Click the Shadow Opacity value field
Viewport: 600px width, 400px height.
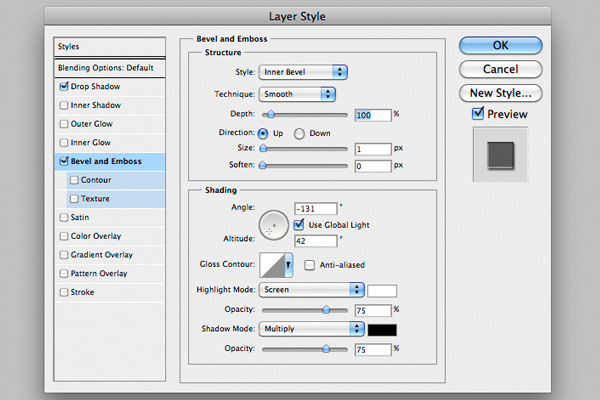click(373, 350)
